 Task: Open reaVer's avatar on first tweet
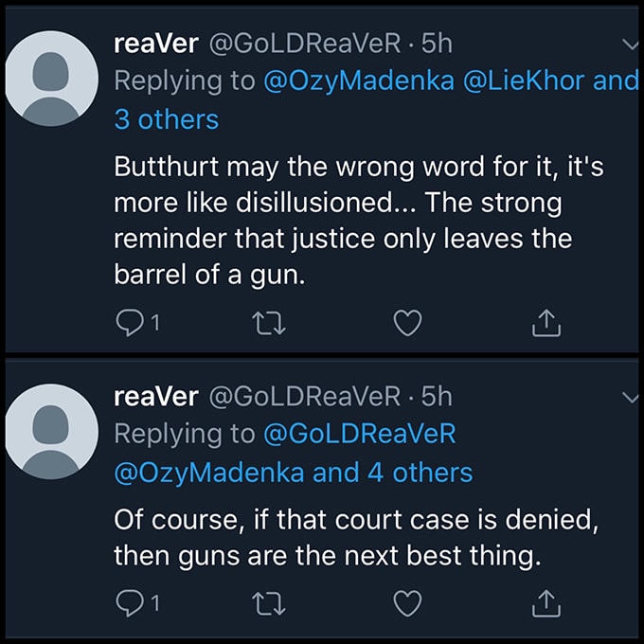[x=51, y=81]
